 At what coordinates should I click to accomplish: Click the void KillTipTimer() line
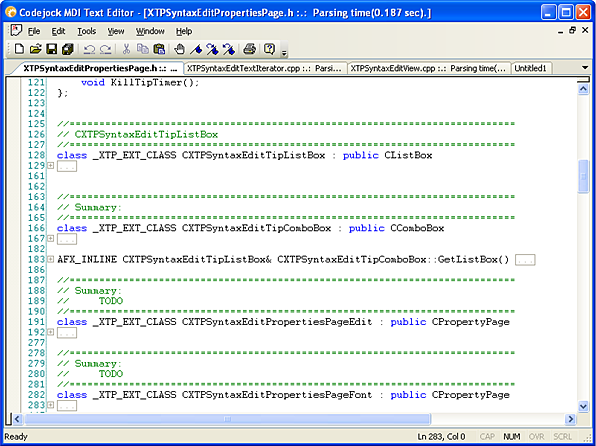(140, 83)
